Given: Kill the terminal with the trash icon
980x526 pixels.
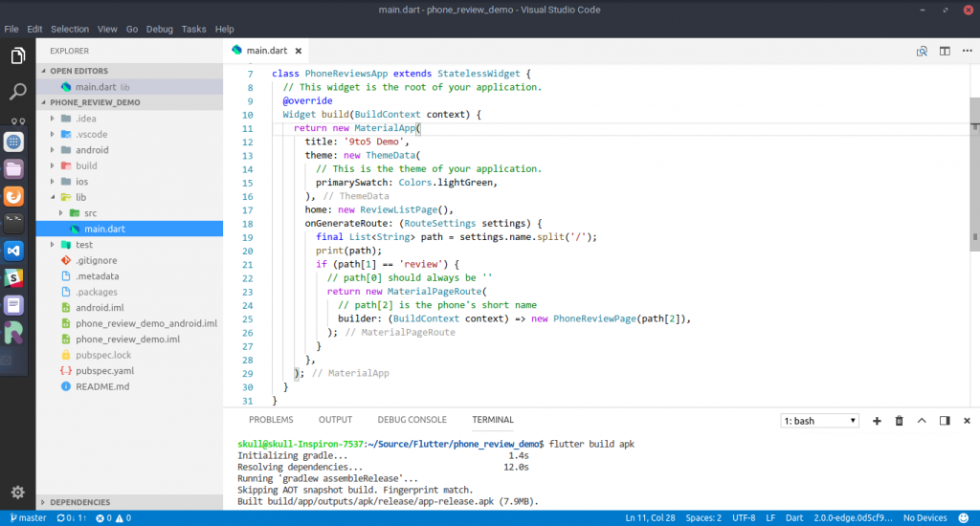Looking at the screenshot, I should point(900,421).
